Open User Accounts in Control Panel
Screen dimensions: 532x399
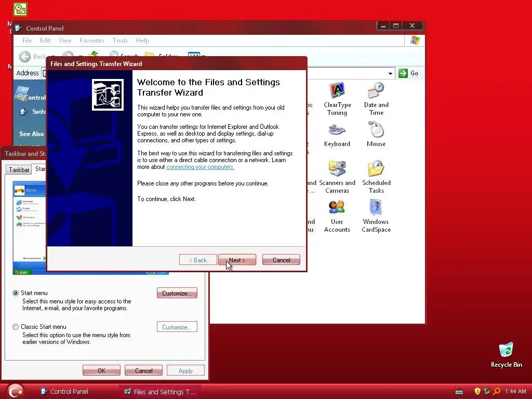(x=337, y=216)
